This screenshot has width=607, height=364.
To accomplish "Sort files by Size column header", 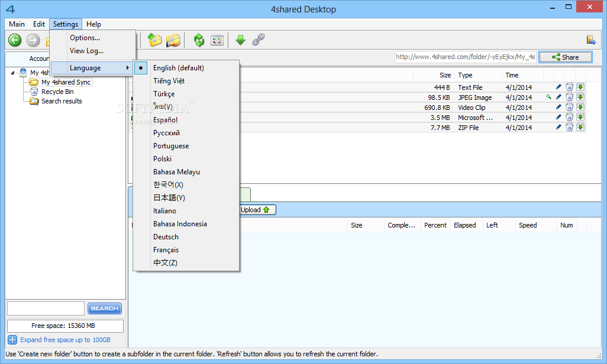I will 434,75.
